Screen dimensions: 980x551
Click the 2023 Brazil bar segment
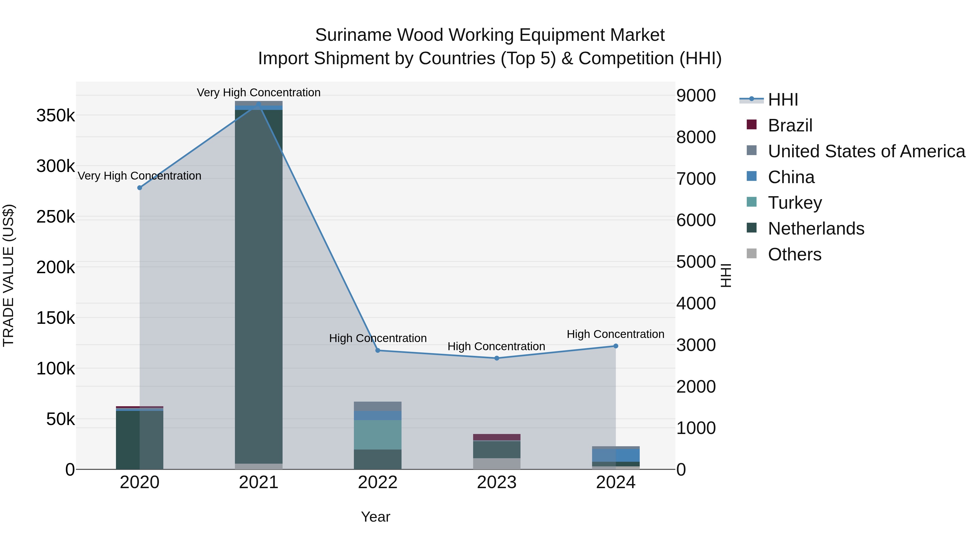(497, 437)
